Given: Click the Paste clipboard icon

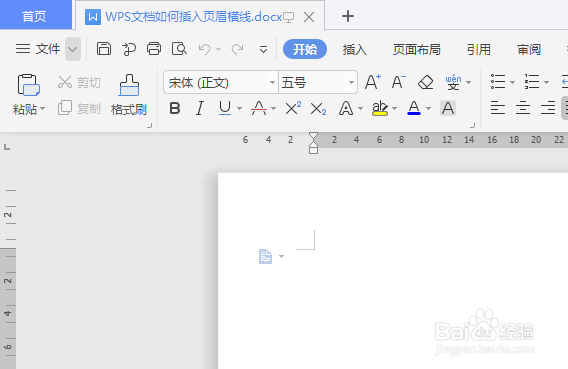Looking at the screenshot, I should [x=29, y=85].
